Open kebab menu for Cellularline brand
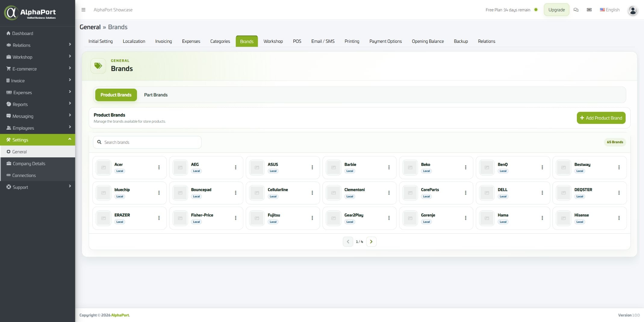 click(312, 193)
